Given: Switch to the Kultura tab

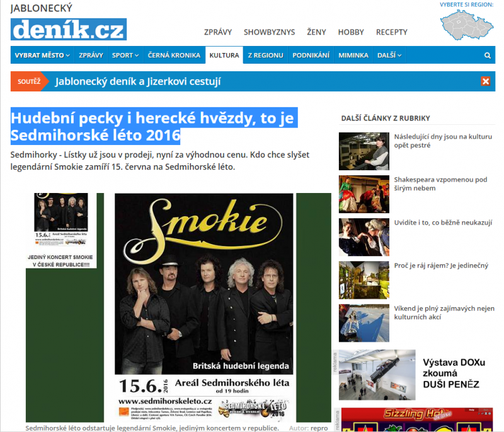Looking at the screenshot, I should pyautogui.click(x=224, y=55).
